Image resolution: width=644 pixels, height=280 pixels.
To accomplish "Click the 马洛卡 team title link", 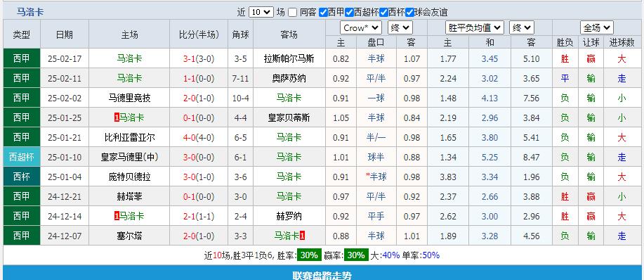I will click(30, 13).
